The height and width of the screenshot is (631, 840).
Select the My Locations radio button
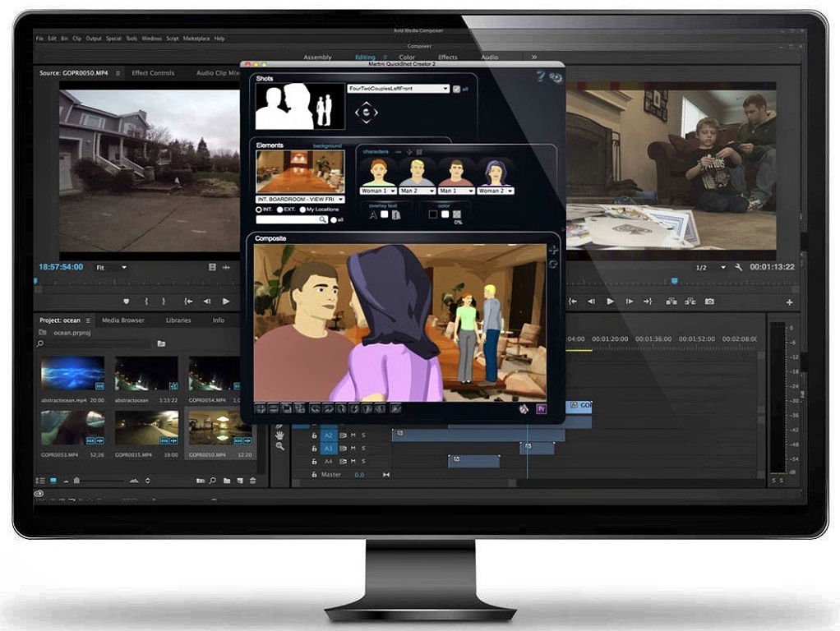[x=302, y=210]
